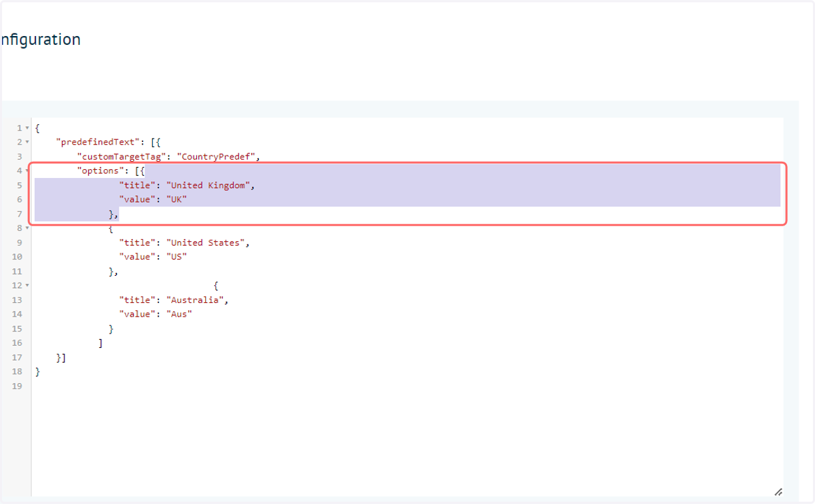Collapse the predefinedText fold arrow on line 2
The height and width of the screenshot is (504, 815).
point(27,143)
